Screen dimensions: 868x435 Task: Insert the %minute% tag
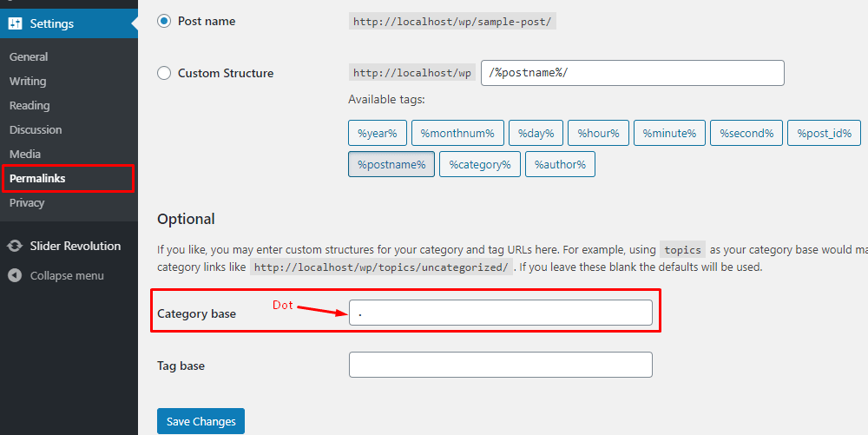coord(669,134)
